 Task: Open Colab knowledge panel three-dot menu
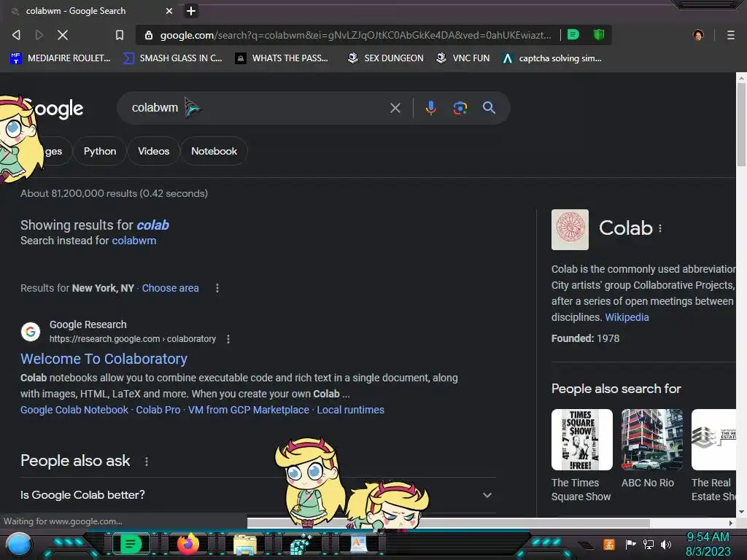pyautogui.click(x=660, y=228)
